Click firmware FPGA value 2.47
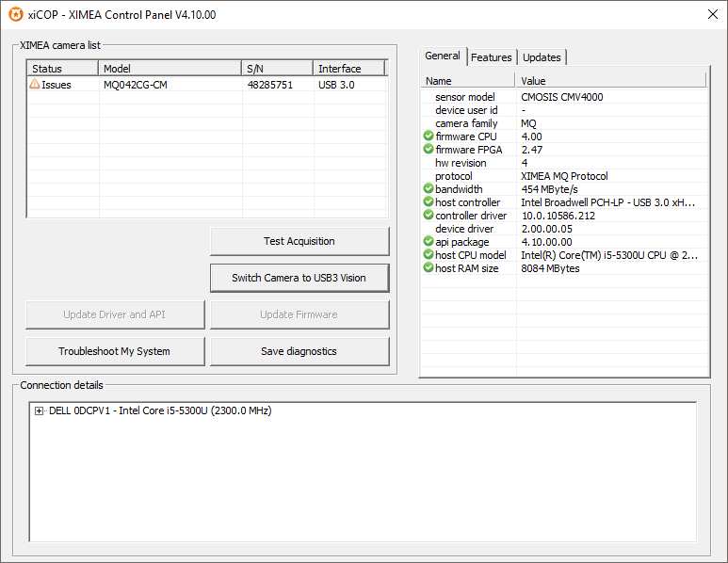728x563 pixels. click(x=531, y=150)
